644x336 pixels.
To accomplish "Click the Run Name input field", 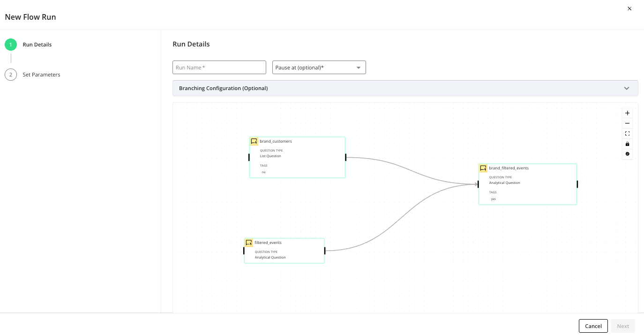I will coord(219,67).
